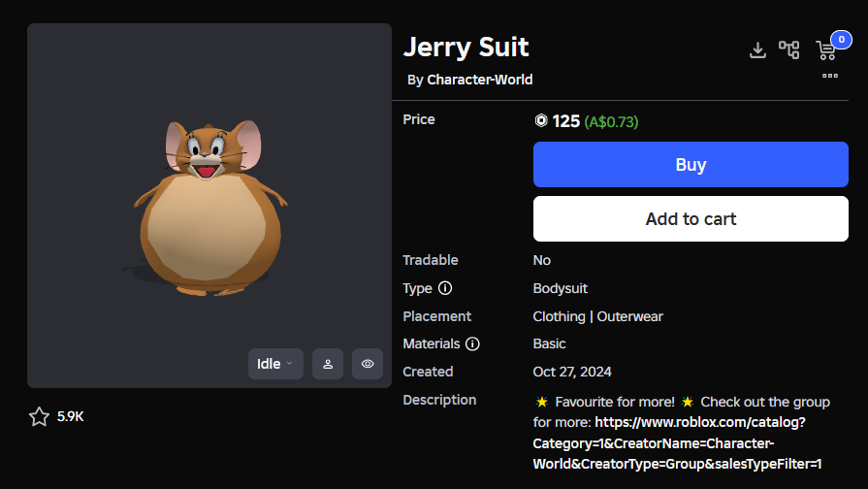Viewport: 868px width, 489px height.
Task: Open the Idle animation dropdown
Action: click(275, 364)
